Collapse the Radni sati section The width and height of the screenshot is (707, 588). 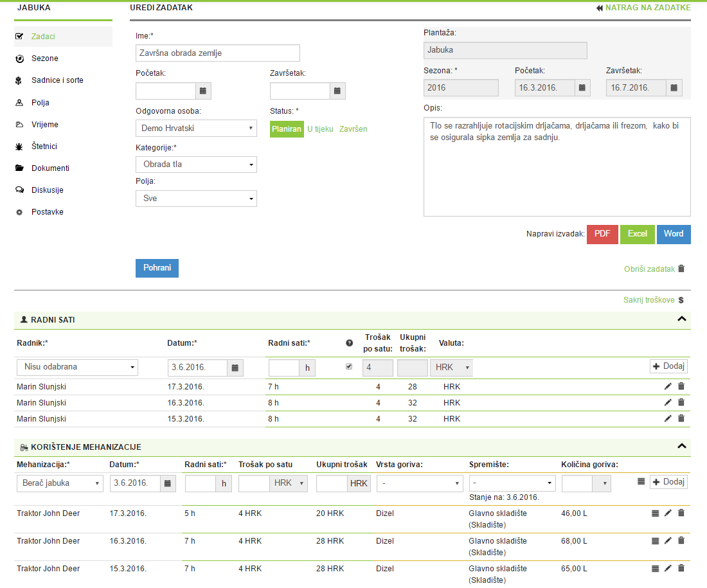682,319
